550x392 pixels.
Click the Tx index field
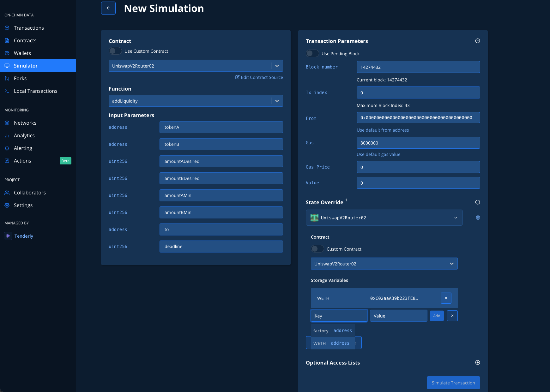(x=418, y=92)
